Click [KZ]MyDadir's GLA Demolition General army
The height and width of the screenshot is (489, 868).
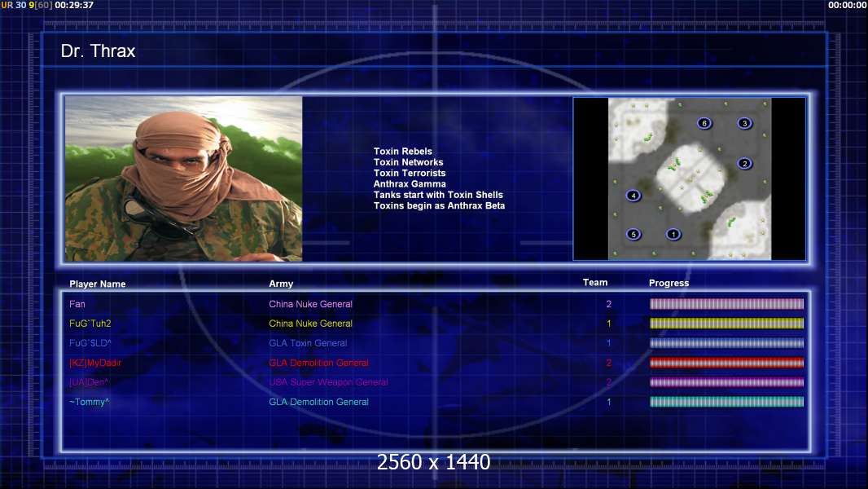pos(319,363)
